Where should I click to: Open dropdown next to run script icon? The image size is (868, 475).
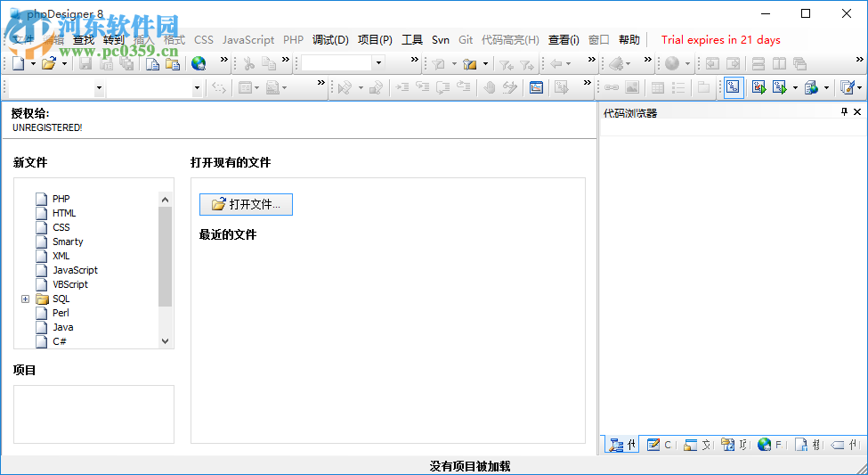pos(796,87)
